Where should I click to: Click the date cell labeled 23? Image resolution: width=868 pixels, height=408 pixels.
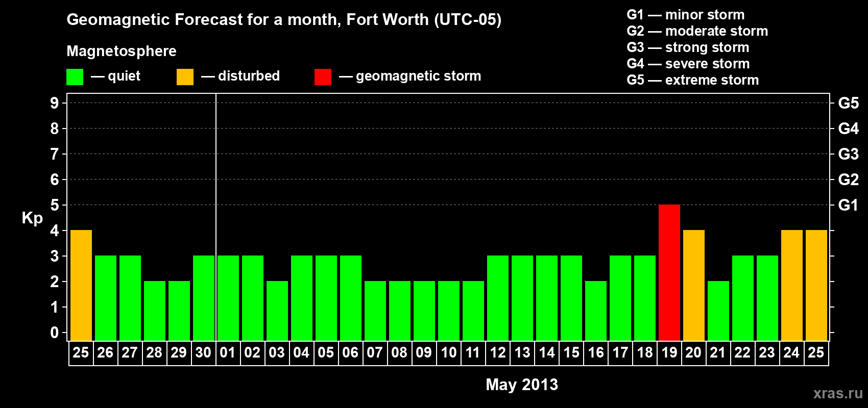point(767,353)
